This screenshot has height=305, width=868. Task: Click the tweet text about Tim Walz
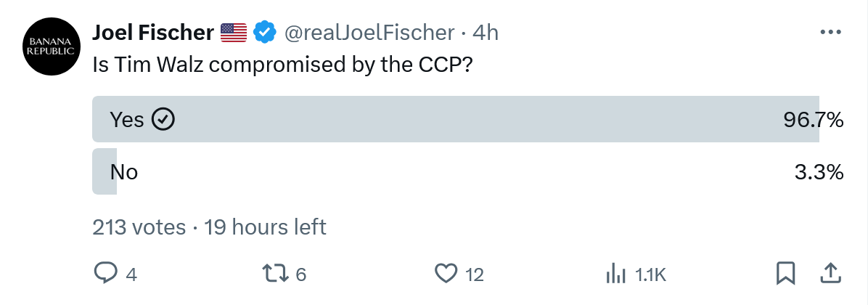tap(284, 65)
